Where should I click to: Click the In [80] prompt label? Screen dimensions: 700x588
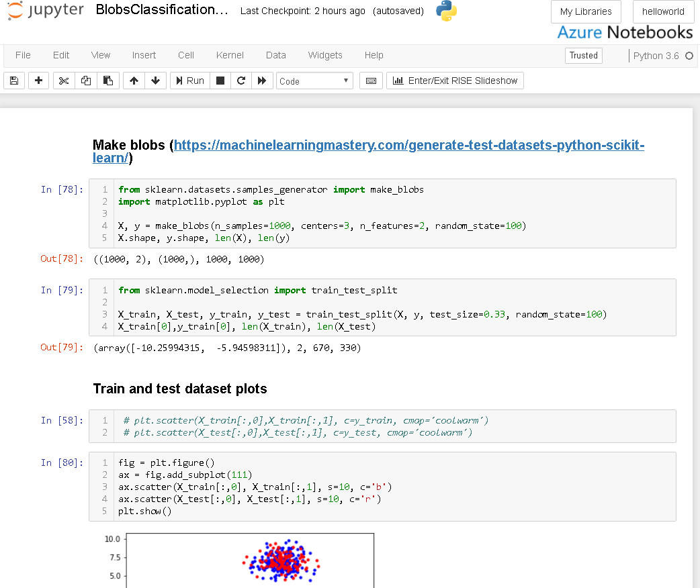pyautogui.click(x=62, y=462)
